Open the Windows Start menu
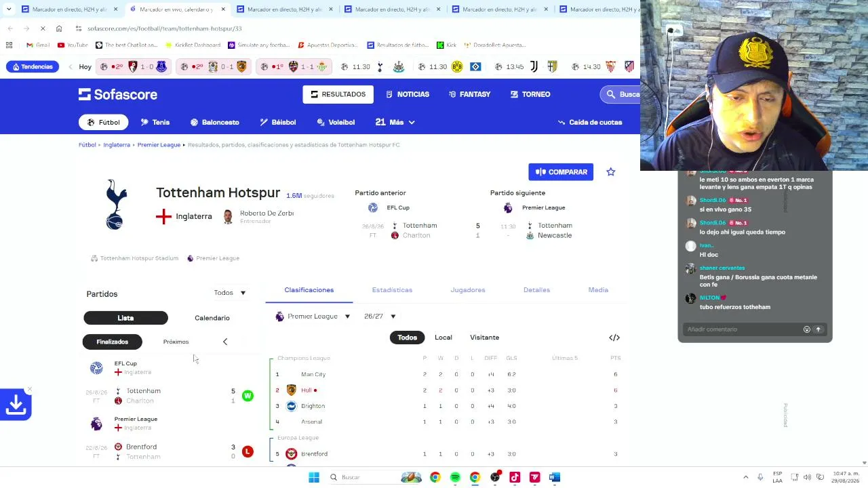 point(314,477)
